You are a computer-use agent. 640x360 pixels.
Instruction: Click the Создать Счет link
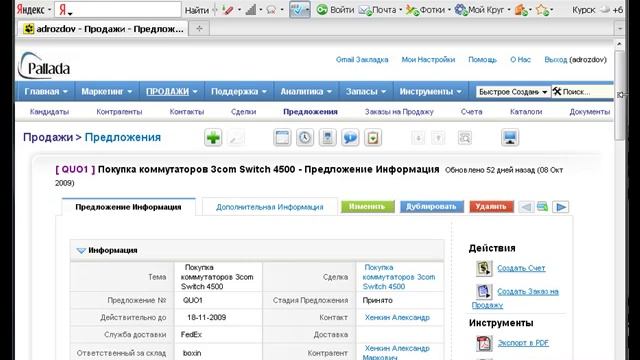coord(521,268)
